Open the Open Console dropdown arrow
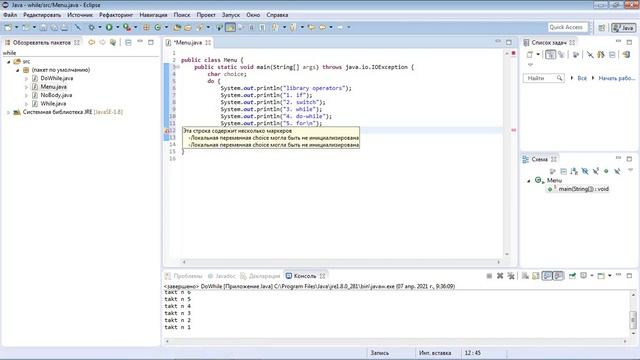The width and height of the screenshot is (640, 360). (x=609, y=276)
